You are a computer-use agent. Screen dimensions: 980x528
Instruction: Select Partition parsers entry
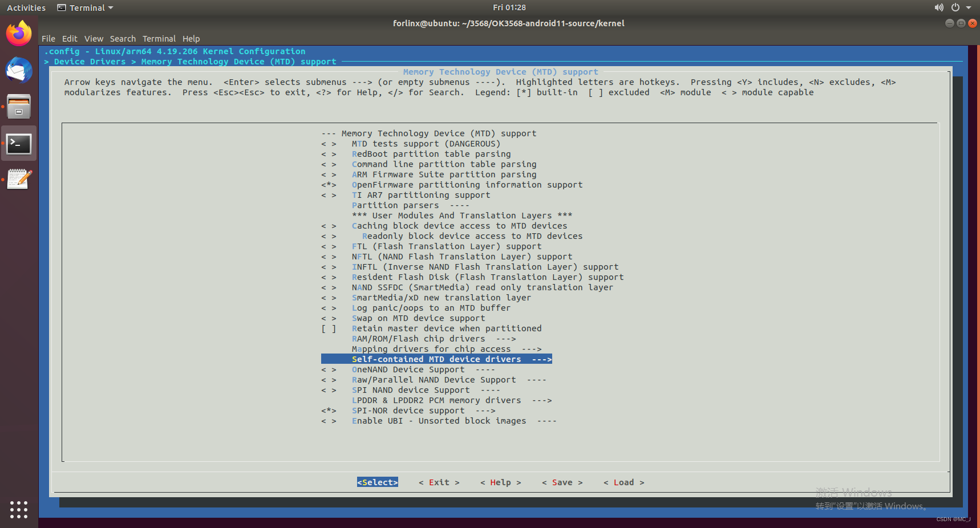coord(411,205)
